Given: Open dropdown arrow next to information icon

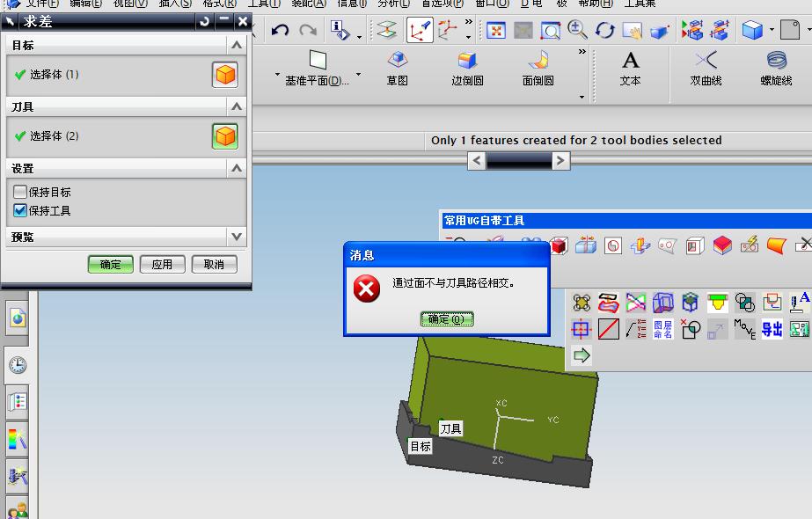Looking at the screenshot, I should (x=359, y=37).
